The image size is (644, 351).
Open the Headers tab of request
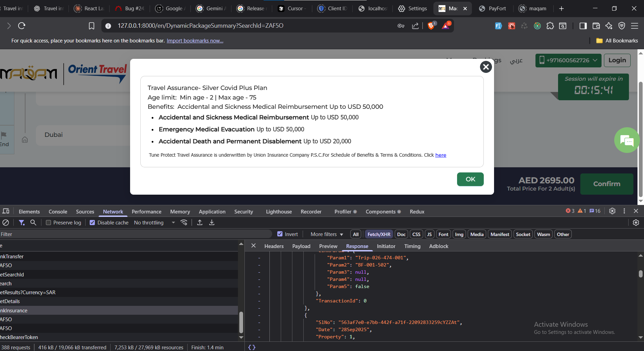pos(274,246)
